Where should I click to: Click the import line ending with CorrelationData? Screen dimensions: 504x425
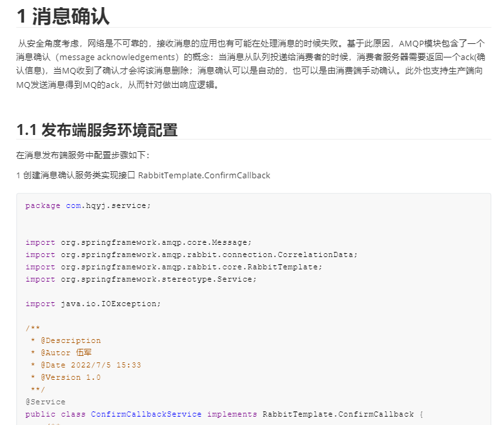click(191, 254)
